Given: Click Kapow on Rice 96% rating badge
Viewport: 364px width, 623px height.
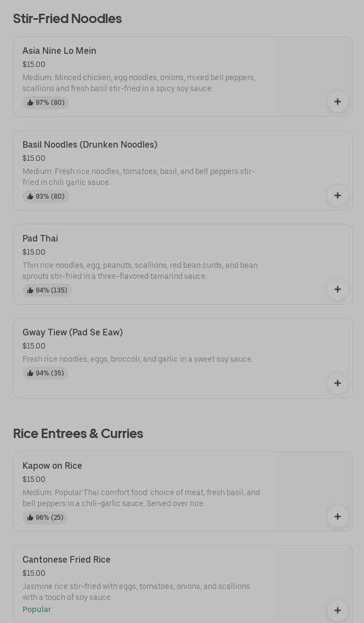Looking at the screenshot, I should coord(45,518).
